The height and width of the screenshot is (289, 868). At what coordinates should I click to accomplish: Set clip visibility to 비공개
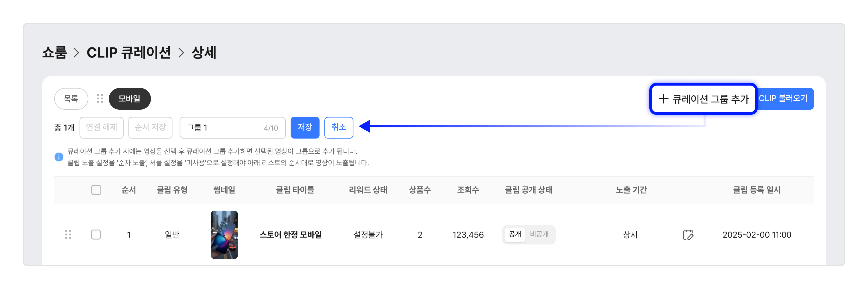539,234
